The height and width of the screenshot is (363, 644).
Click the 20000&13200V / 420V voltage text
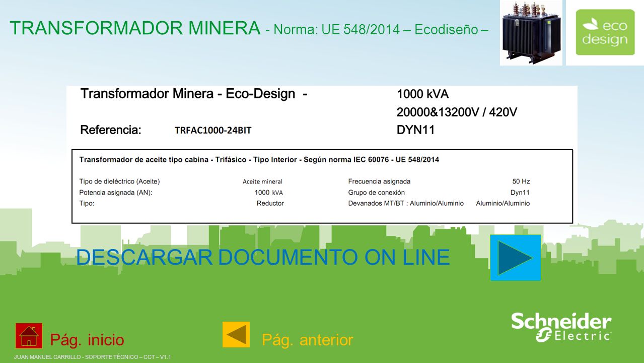point(457,112)
